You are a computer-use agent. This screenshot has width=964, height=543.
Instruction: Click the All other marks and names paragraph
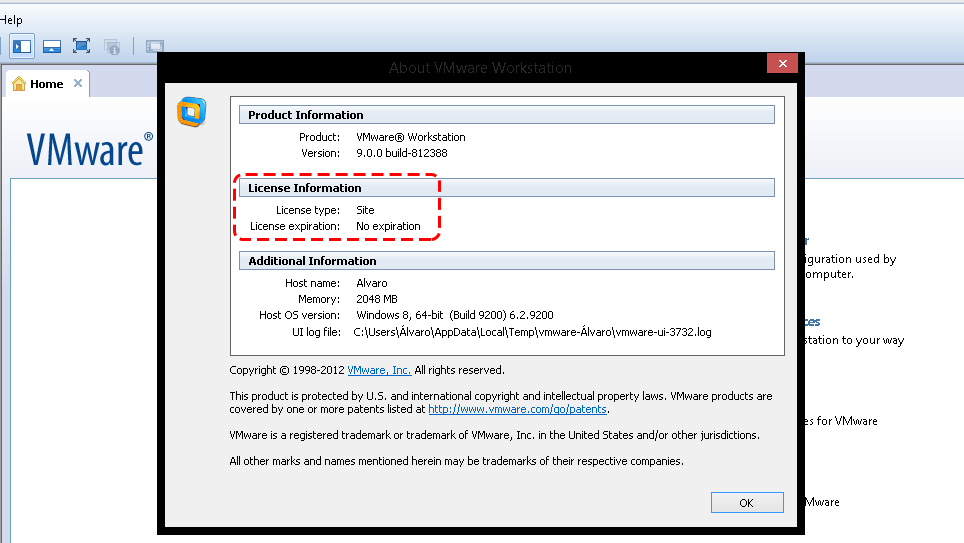[456, 461]
